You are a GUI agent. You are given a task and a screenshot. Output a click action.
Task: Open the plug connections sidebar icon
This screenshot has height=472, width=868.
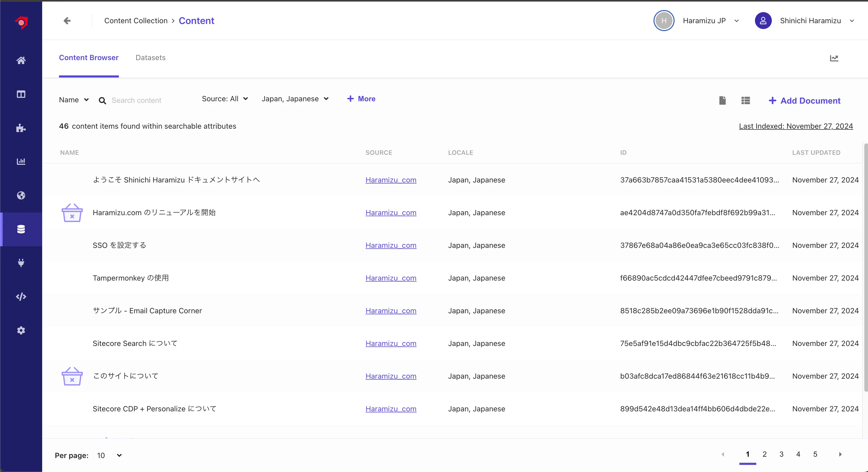coord(21,263)
